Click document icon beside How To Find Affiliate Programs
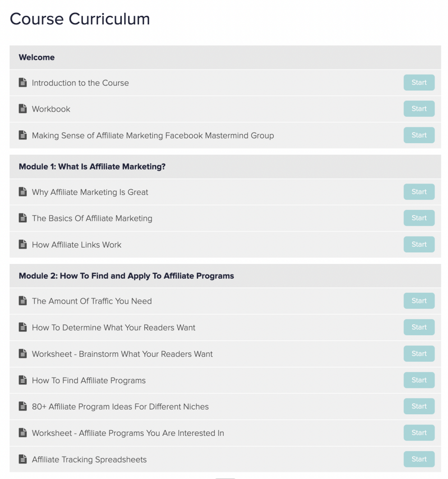The image size is (448, 479). pyautogui.click(x=23, y=380)
